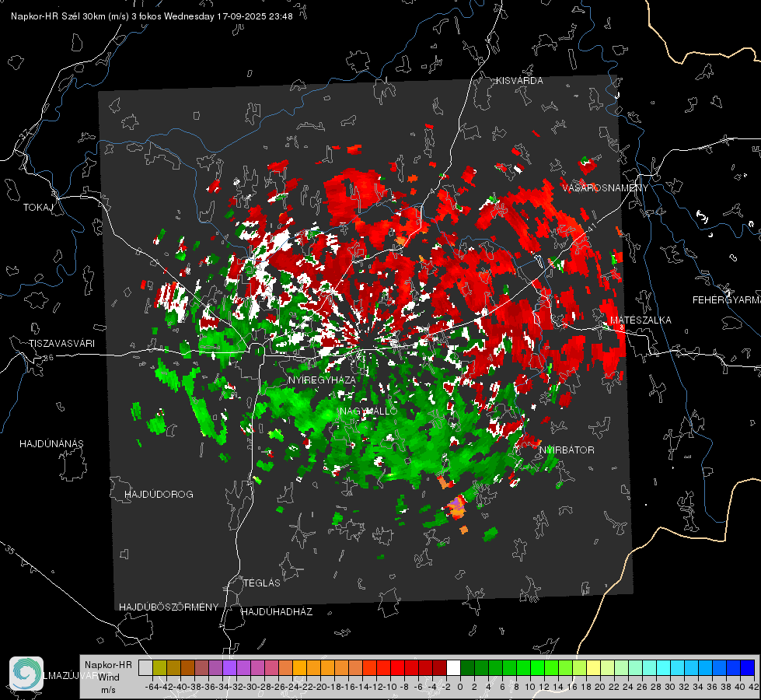
Task: Click the darkest green swatch right of white
Action: (x=467, y=667)
